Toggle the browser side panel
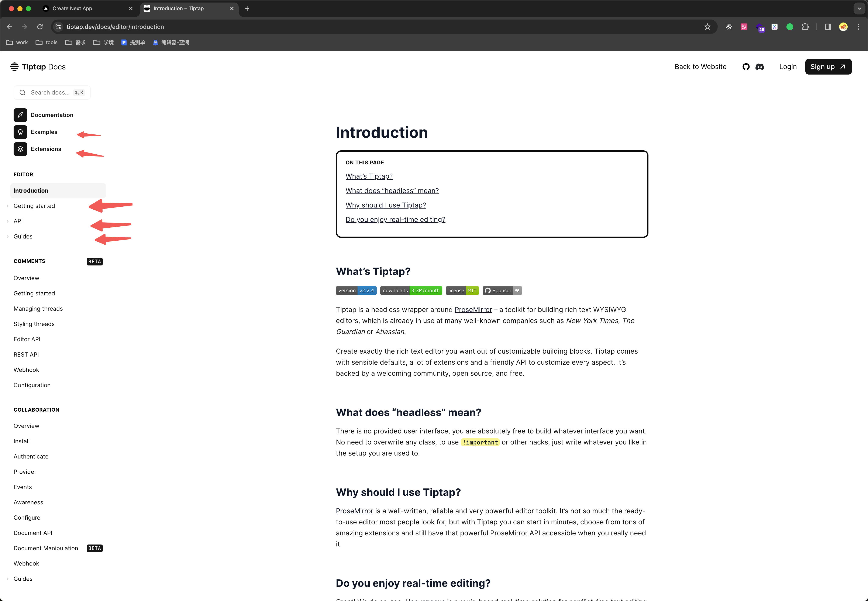This screenshot has width=868, height=601. tap(828, 27)
